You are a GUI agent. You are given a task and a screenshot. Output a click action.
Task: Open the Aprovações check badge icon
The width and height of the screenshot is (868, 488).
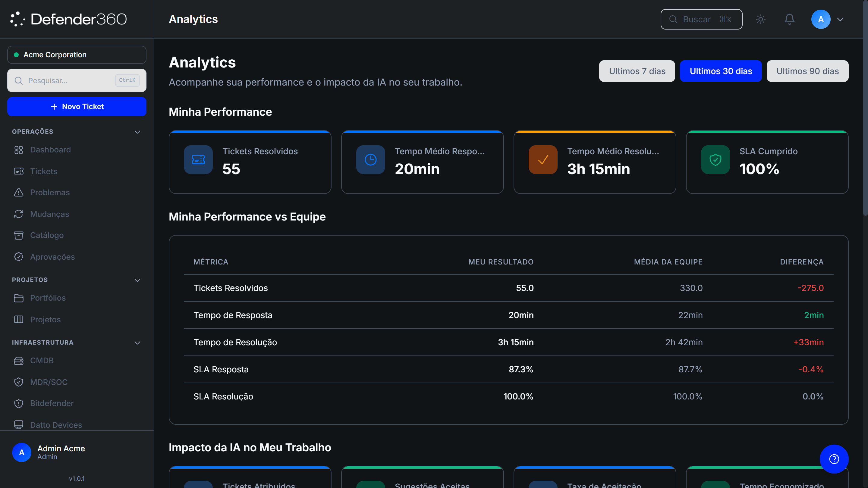19,257
